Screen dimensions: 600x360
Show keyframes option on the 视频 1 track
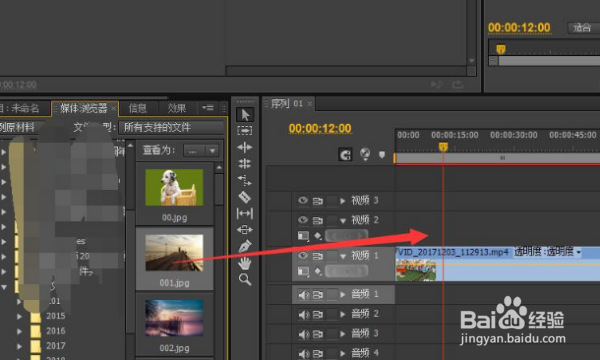(318, 271)
